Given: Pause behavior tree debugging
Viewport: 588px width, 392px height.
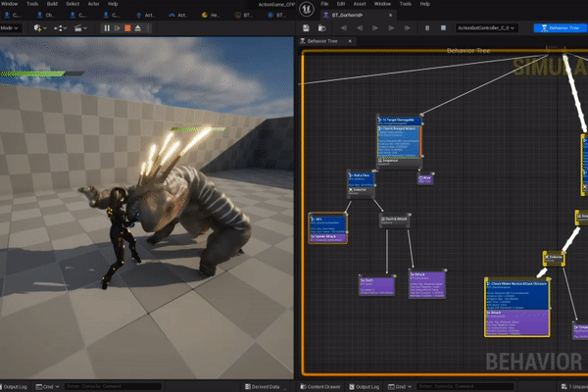Looking at the screenshot, I should click(427, 28).
